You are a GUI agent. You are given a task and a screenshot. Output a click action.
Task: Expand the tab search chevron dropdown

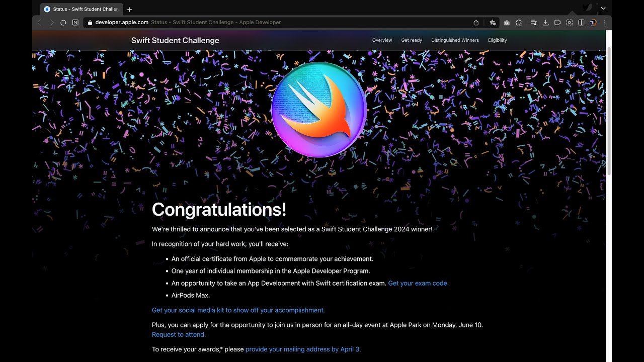click(603, 9)
